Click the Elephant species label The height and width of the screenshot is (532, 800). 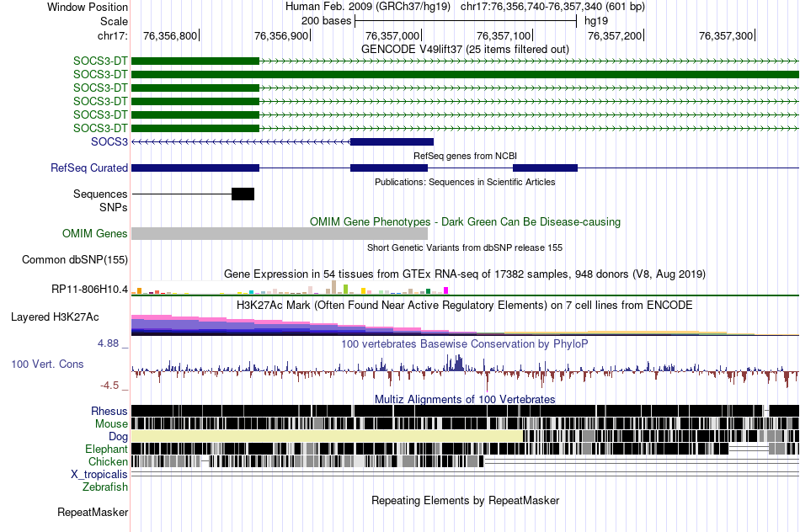tap(106, 449)
